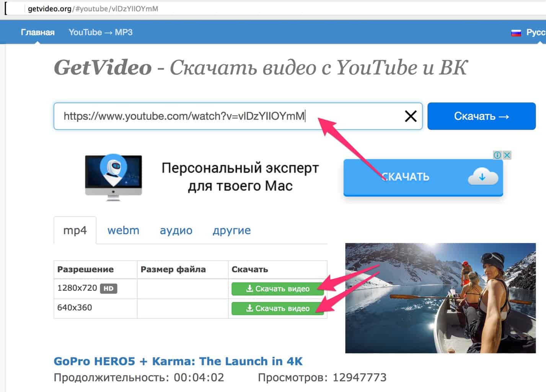Click the GoPro video thumbnail
Screen dimensions: 546x392
(x=440, y=298)
